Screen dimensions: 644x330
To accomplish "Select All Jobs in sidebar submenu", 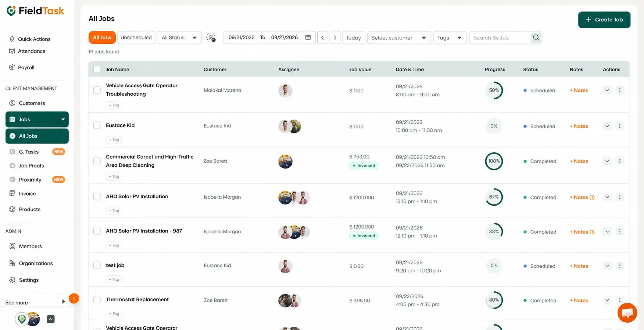I will click(37, 136).
